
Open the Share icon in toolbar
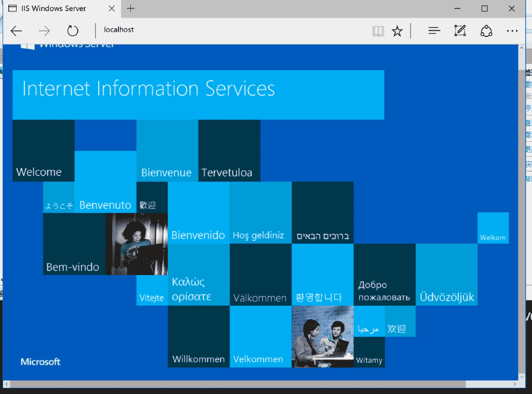486,31
